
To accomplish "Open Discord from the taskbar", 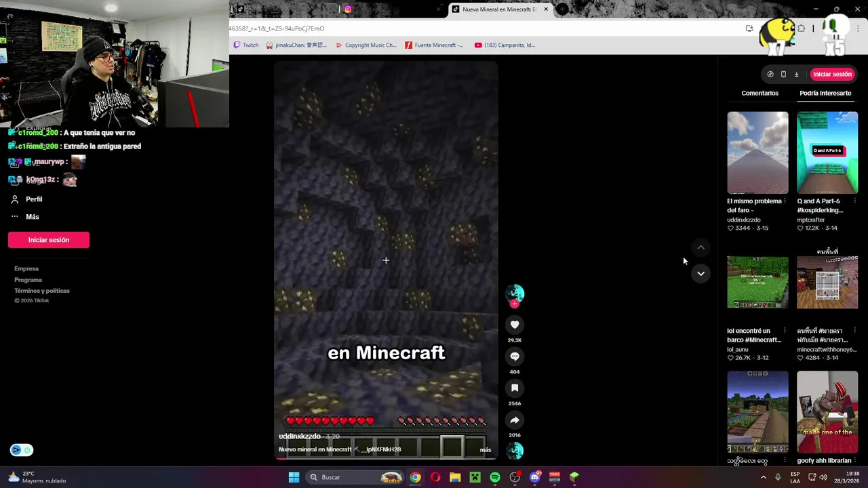I will [x=535, y=477].
